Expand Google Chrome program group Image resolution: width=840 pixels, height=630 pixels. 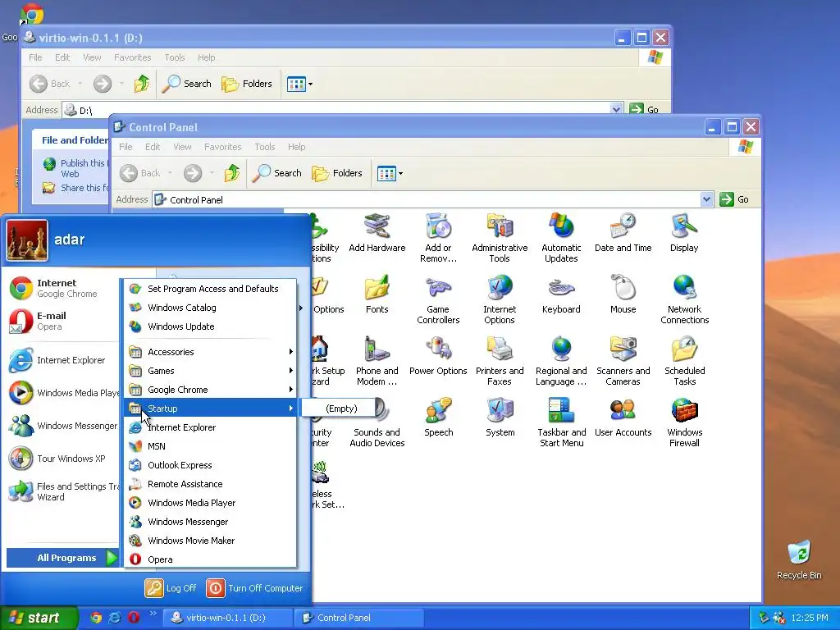(x=211, y=390)
